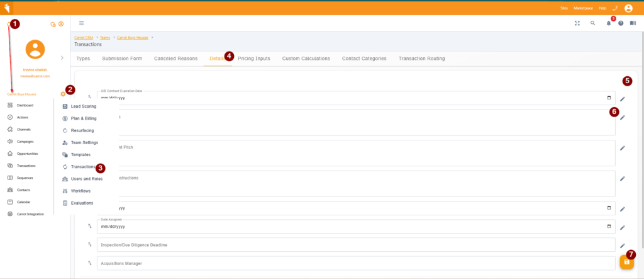Enter fullscreen with the expand icon
This screenshot has width=644, height=279.
(x=577, y=23)
